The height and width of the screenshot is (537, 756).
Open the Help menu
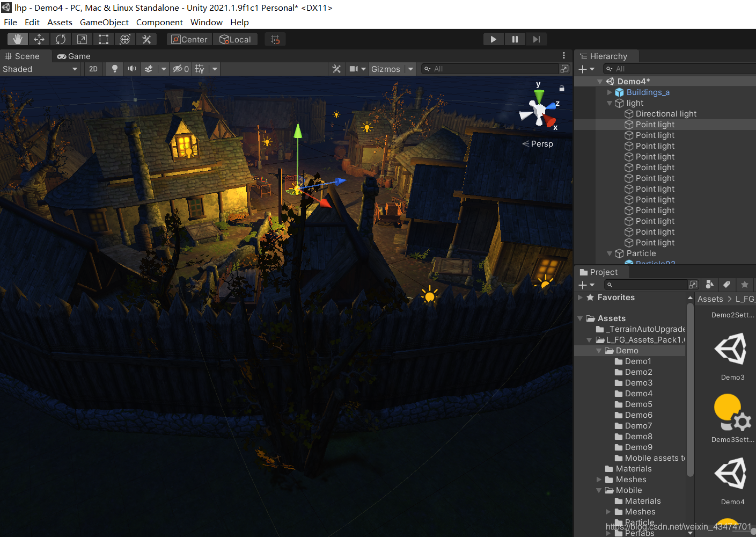[x=239, y=22]
